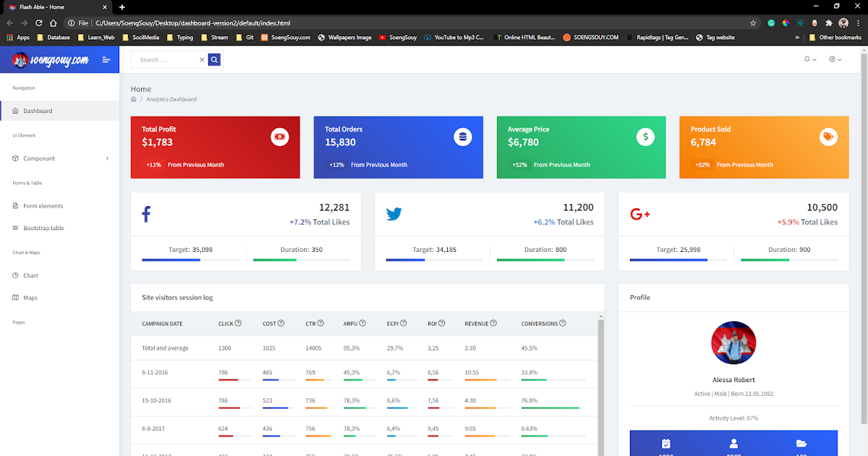Open the Chart page from the sidebar
Viewport: 868px width, 456px height.
(x=33, y=275)
